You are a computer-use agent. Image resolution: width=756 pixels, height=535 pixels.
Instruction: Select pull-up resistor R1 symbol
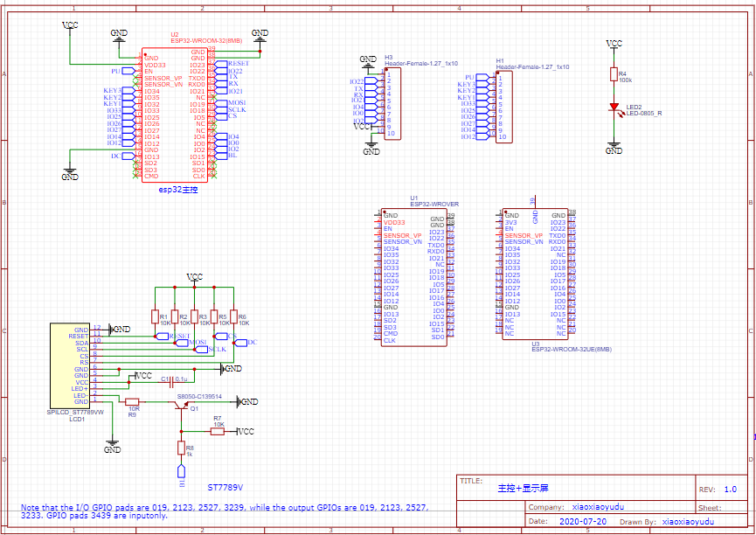(x=156, y=316)
